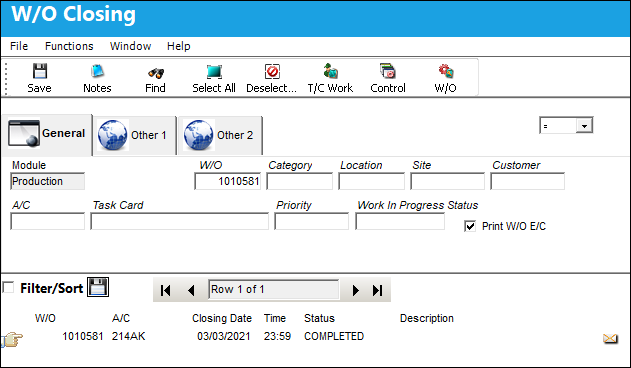Click the Filter/Sort save disk icon

[x=98, y=287]
